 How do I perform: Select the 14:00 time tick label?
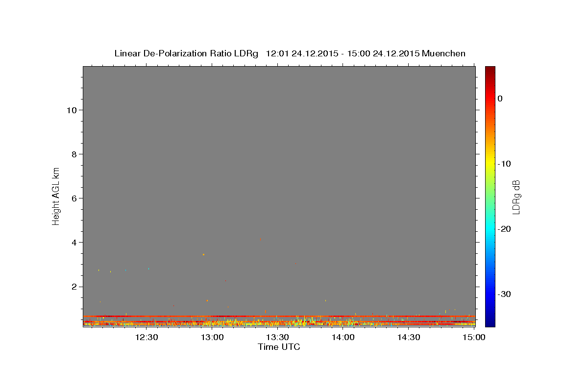pos(343,337)
